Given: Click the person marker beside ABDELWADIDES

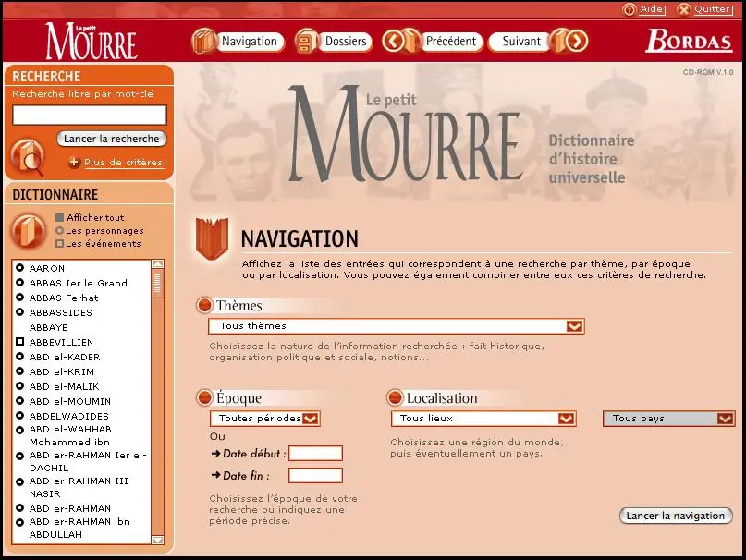Looking at the screenshot, I should (x=20, y=415).
